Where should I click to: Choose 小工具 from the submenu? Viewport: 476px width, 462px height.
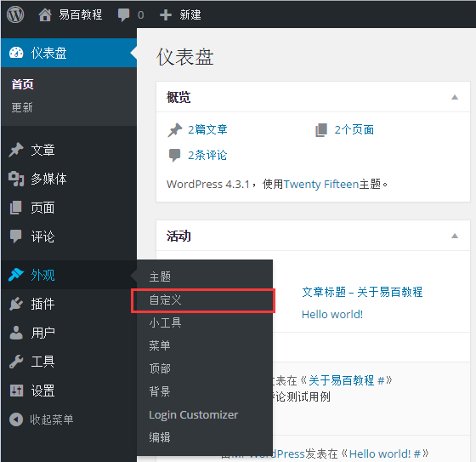(x=165, y=322)
